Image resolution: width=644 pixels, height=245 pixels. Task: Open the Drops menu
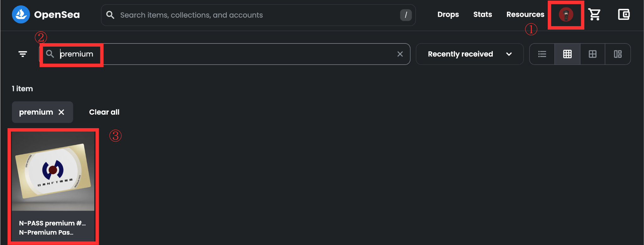[448, 14]
